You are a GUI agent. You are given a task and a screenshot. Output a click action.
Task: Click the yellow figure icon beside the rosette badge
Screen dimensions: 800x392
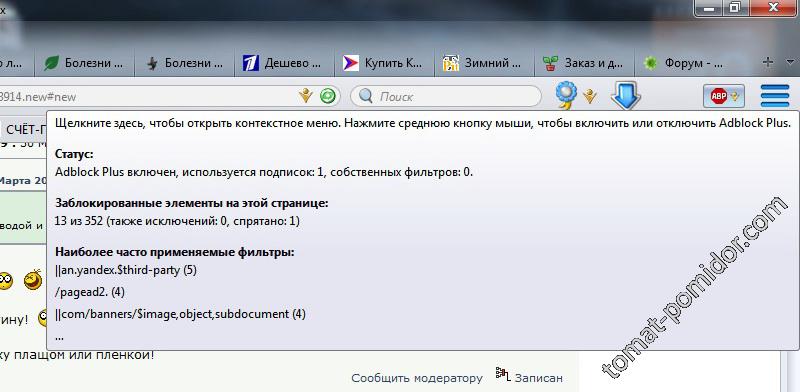click(x=590, y=96)
